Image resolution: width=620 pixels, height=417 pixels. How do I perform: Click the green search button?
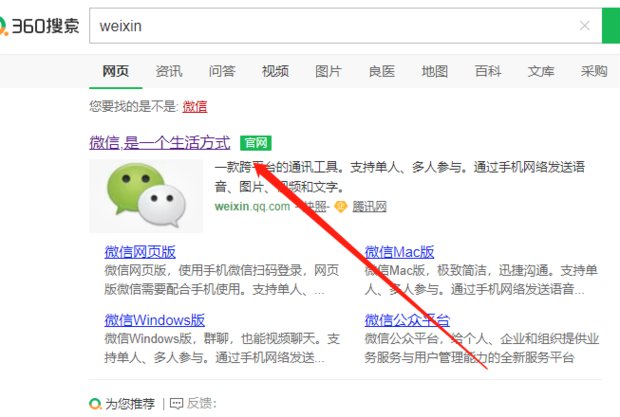click(611, 26)
